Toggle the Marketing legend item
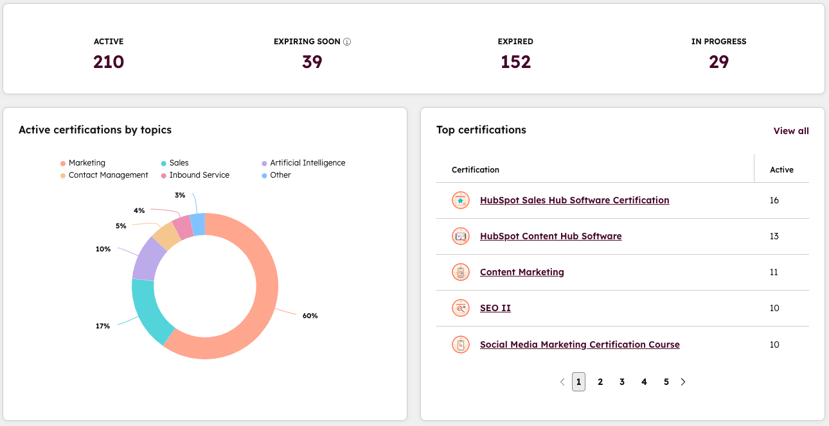 coord(83,163)
